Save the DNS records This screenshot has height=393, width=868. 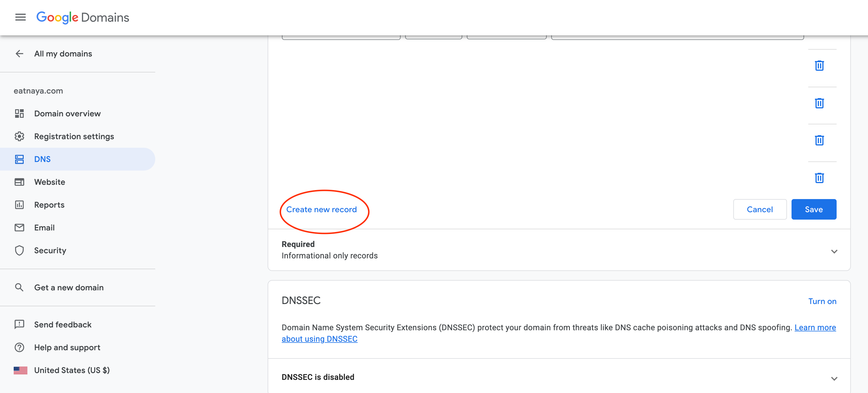pos(814,209)
